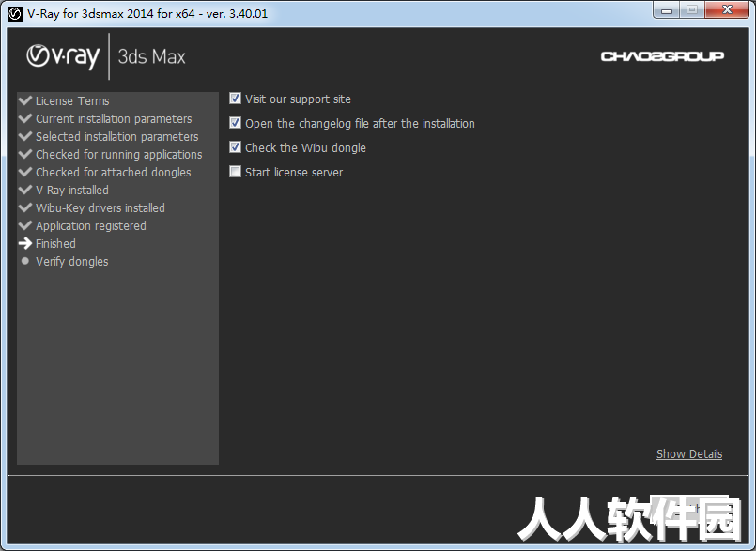Click the Chaos Group logo

[x=662, y=56]
